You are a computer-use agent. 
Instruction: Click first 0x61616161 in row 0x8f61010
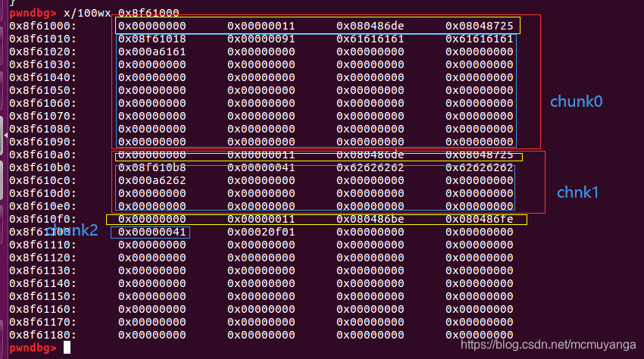(370, 39)
